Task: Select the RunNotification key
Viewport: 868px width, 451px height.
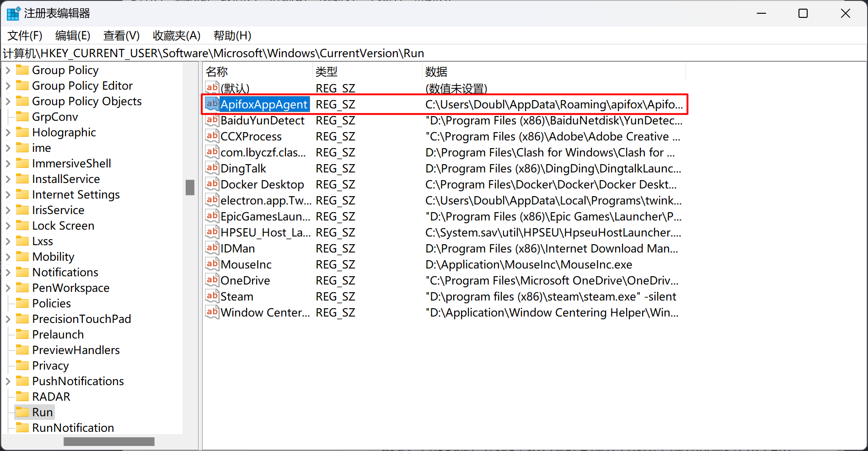Action: tap(73, 428)
